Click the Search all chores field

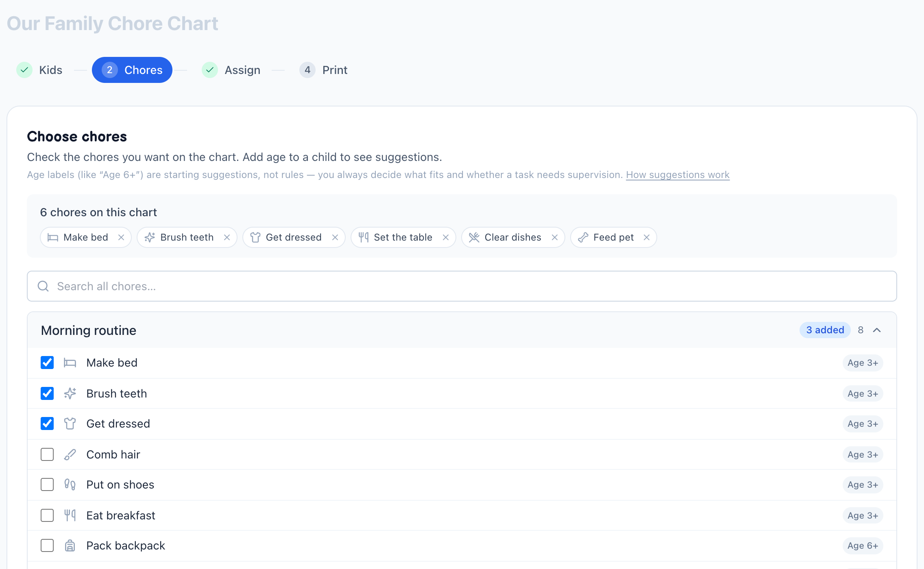coord(462,286)
